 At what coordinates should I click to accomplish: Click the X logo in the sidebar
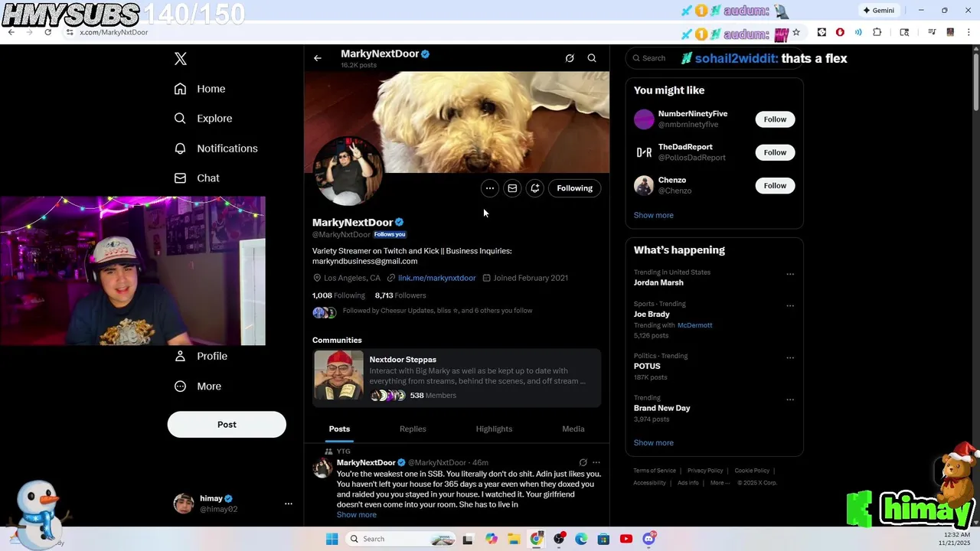[x=180, y=59]
